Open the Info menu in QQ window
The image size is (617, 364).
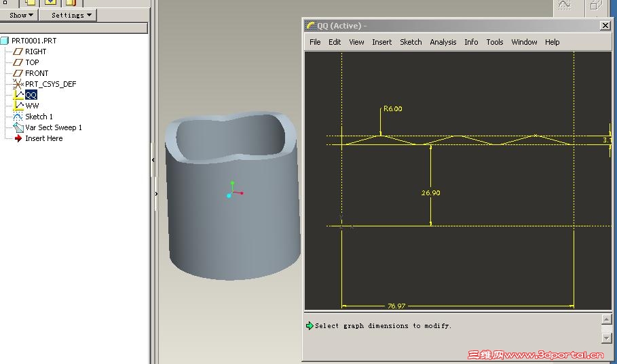pos(471,42)
